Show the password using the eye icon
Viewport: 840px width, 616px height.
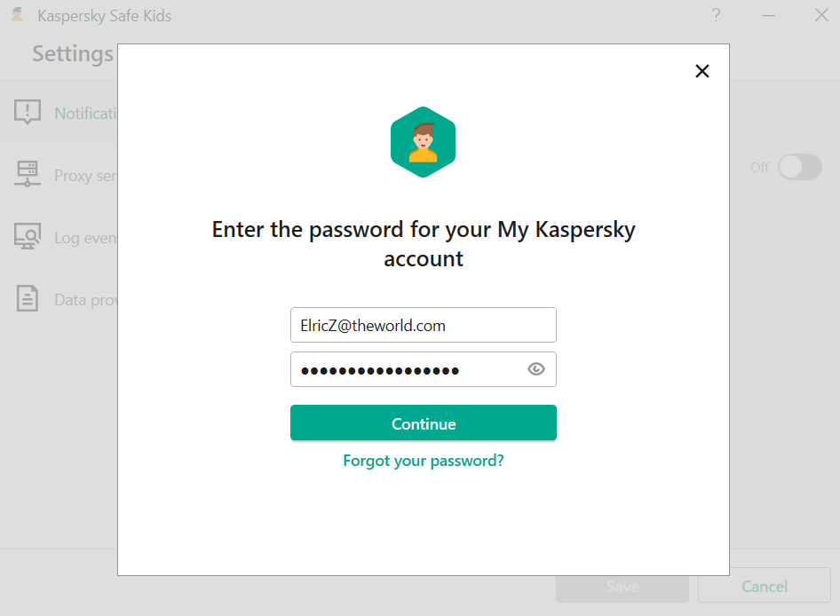(536, 369)
